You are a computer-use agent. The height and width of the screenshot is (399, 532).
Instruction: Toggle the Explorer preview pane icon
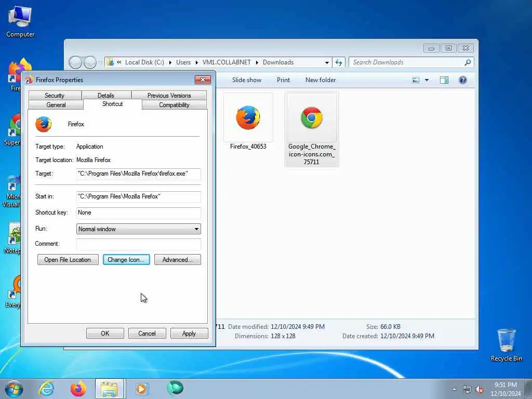coord(444,80)
